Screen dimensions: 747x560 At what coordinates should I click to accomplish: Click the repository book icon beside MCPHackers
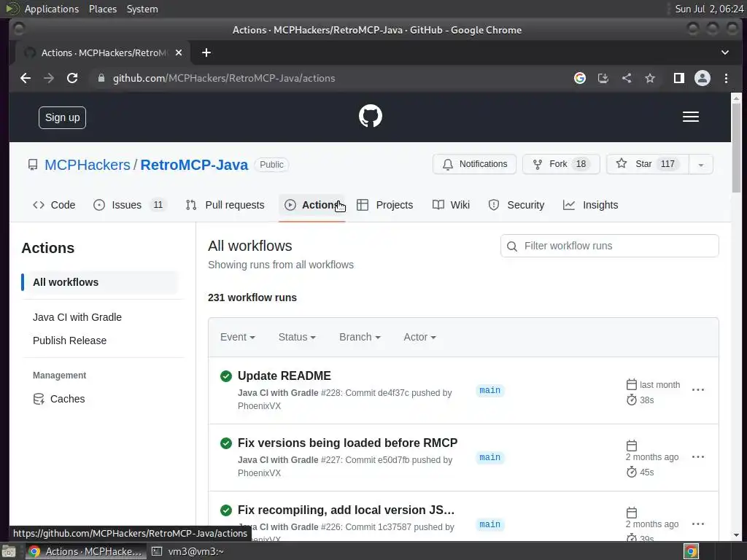32,165
